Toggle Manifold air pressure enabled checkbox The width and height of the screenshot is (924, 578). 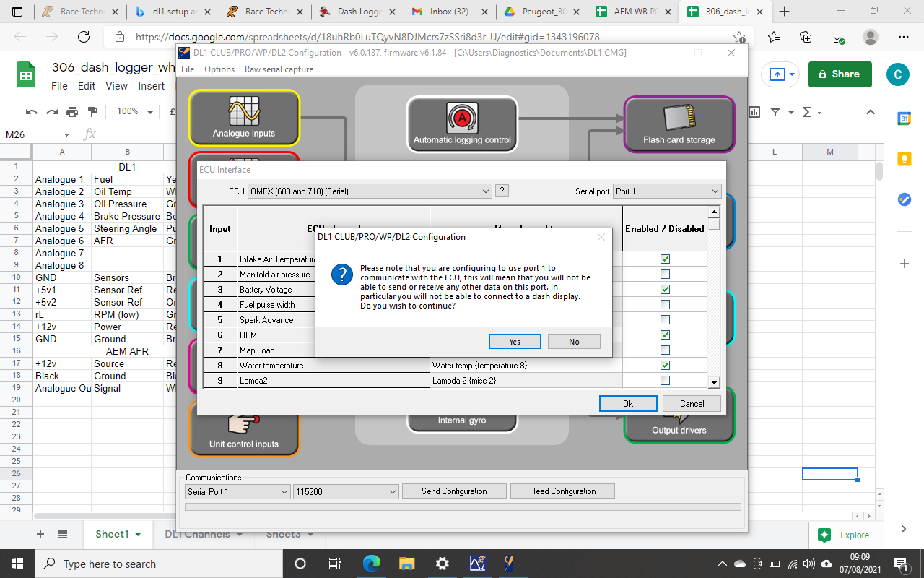[x=665, y=275]
